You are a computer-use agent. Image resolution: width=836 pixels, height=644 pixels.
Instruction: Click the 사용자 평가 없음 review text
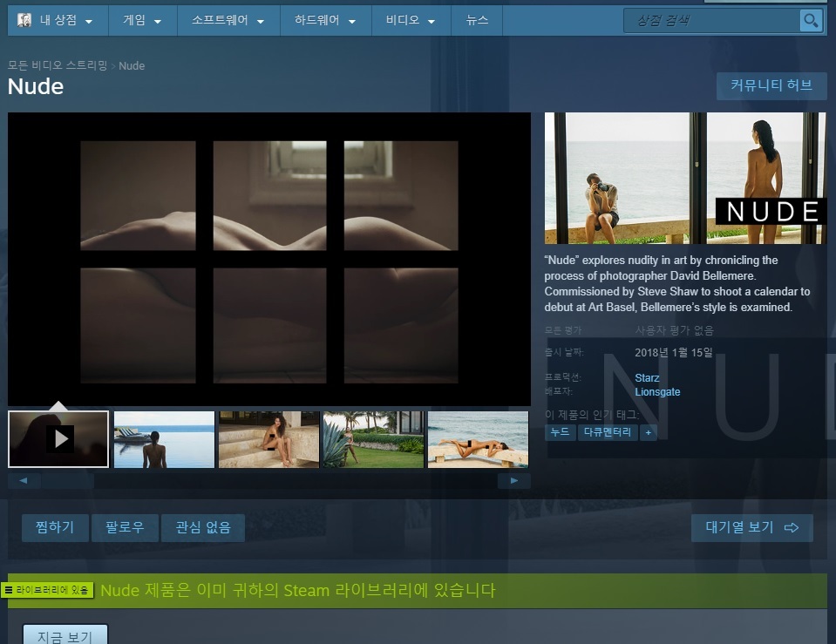point(674,330)
